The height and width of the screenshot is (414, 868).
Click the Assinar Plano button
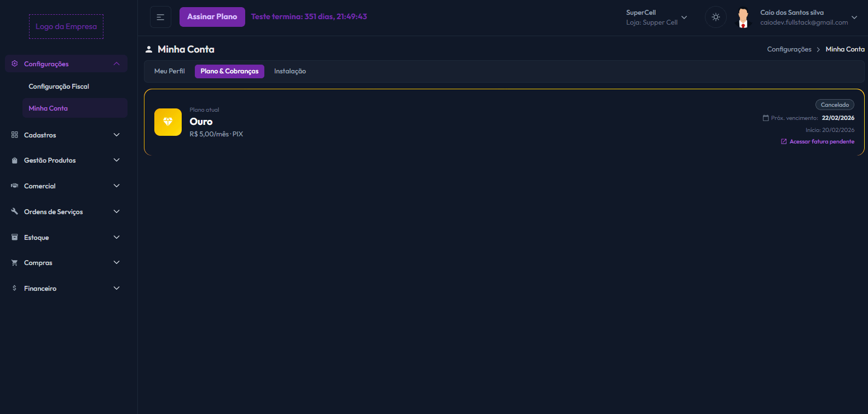click(212, 17)
